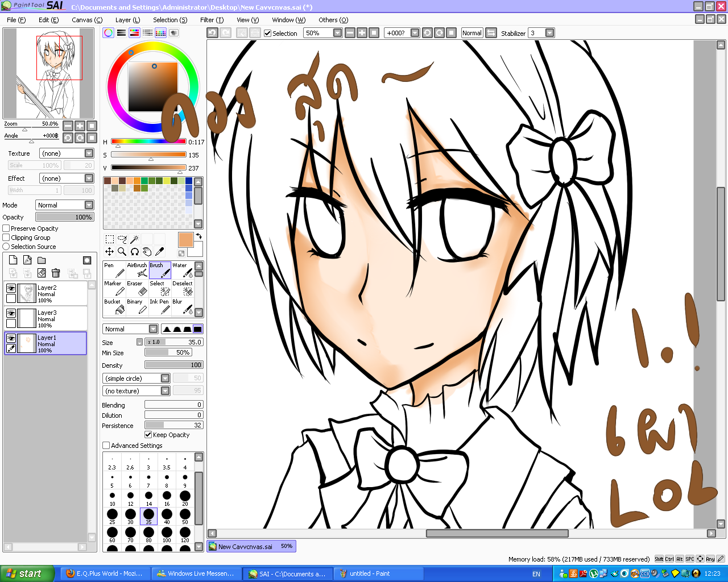Pick the Marker tool
728x582 pixels.
[x=114, y=288]
